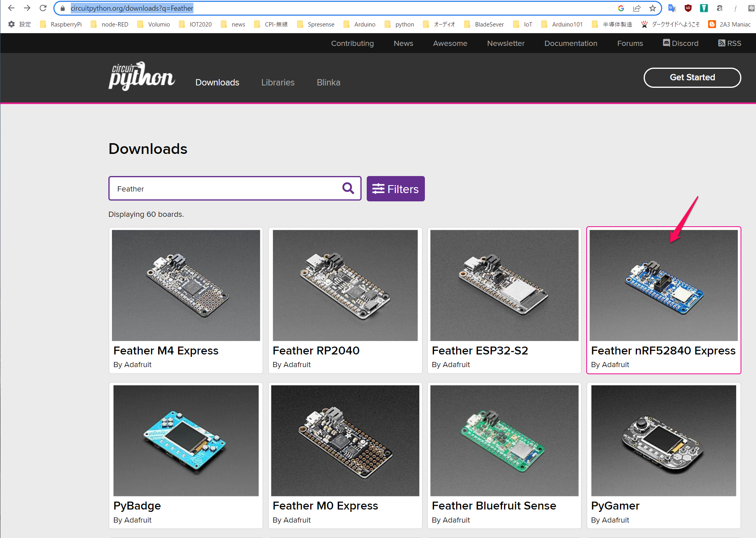Open the Discord link in the top nav
The width and height of the screenshot is (756, 538).
(681, 43)
